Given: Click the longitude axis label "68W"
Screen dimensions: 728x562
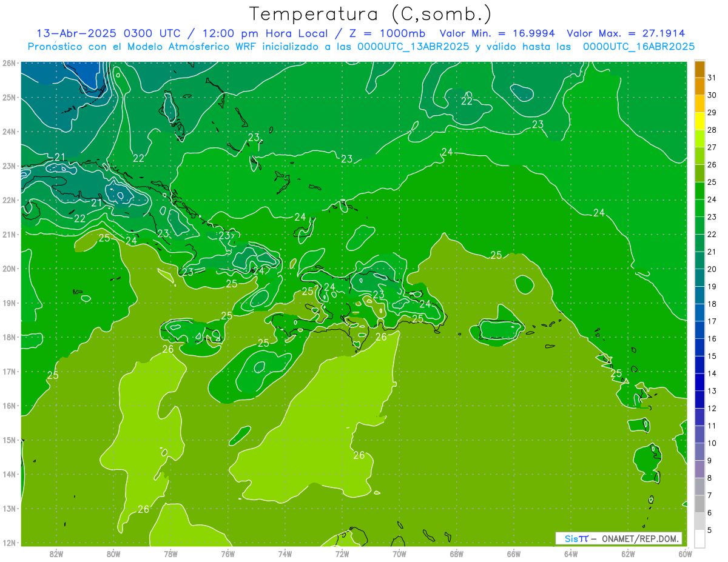Looking at the screenshot, I should (457, 553).
